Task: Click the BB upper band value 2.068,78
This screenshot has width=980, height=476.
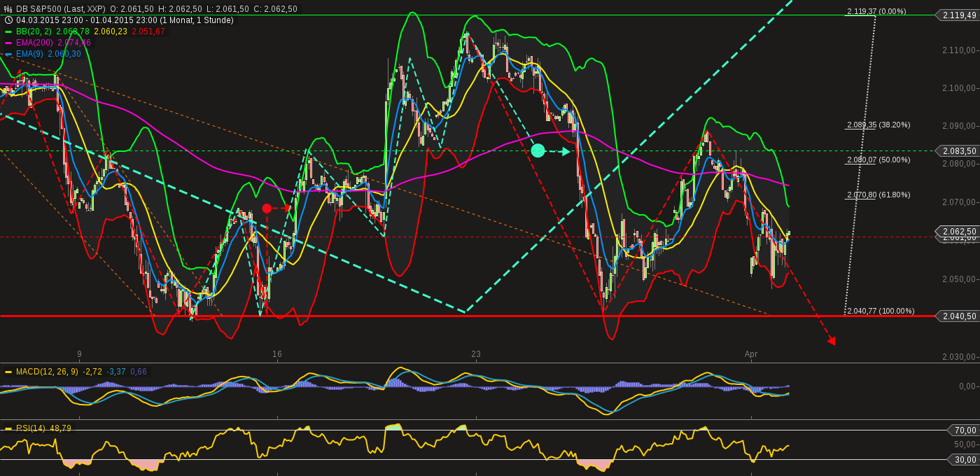Action: [x=73, y=31]
